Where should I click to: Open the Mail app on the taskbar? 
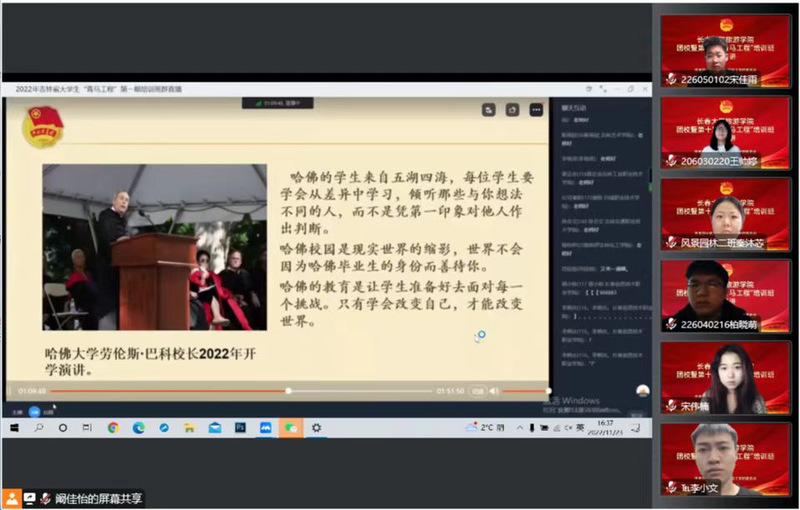coord(215,428)
